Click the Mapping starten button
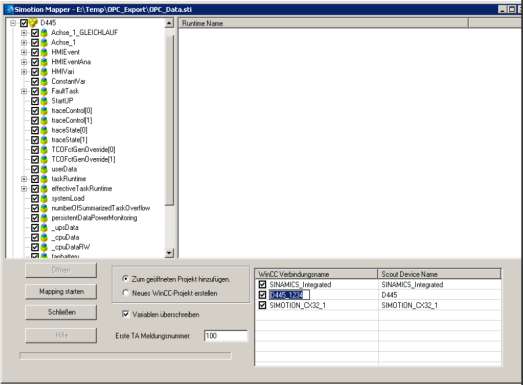 click(x=61, y=292)
